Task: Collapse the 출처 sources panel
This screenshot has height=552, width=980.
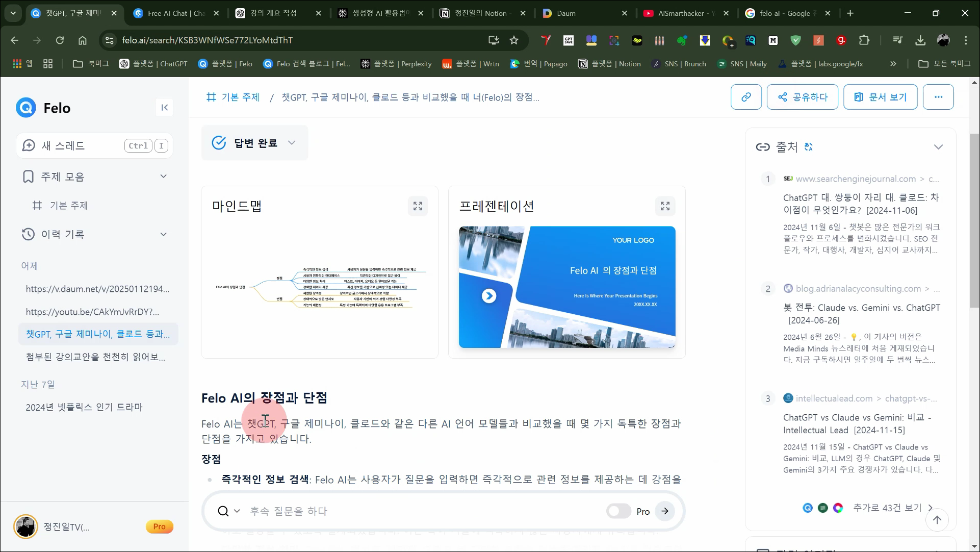Action: click(938, 147)
